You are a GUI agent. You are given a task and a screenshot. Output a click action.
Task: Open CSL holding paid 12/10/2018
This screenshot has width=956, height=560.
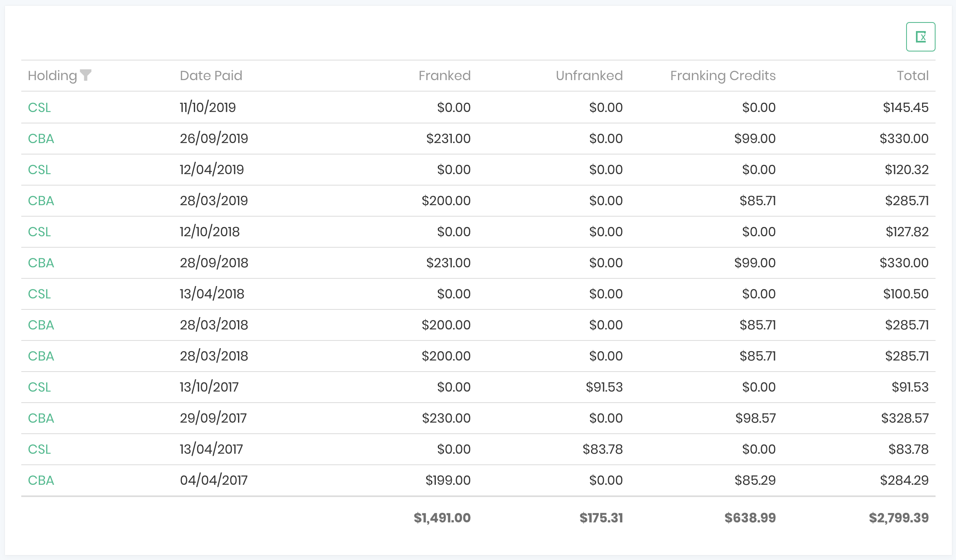coord(39,232)
